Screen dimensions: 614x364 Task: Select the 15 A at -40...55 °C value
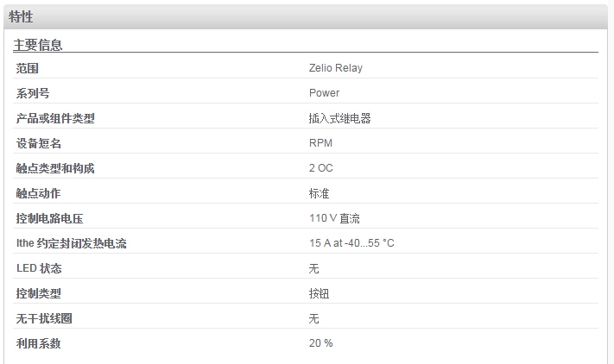351,243
